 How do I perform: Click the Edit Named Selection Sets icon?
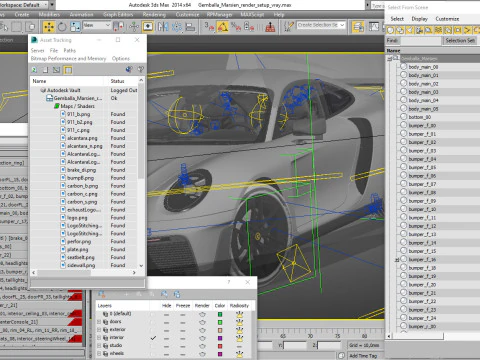pyautogui.click(x=288, y=26)
